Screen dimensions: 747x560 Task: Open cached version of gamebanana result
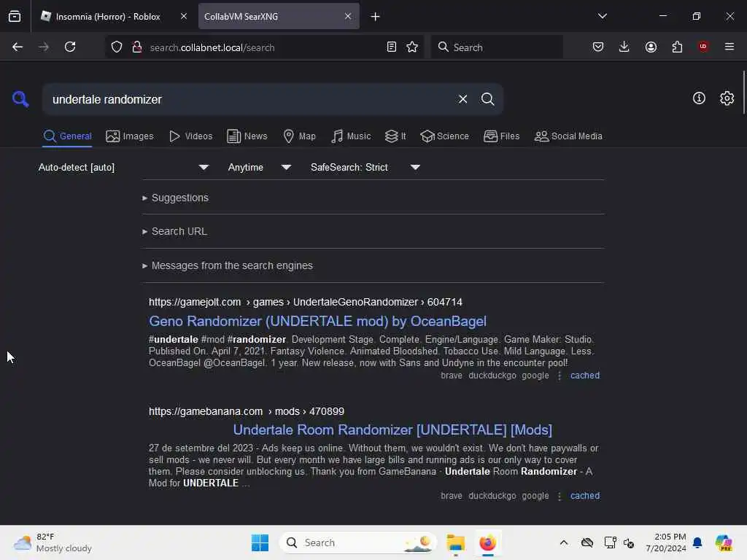[x=584, y=496]
